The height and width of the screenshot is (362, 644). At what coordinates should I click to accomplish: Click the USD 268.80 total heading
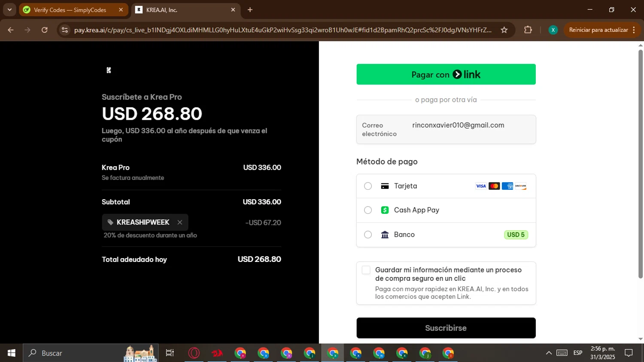point(152,114)
